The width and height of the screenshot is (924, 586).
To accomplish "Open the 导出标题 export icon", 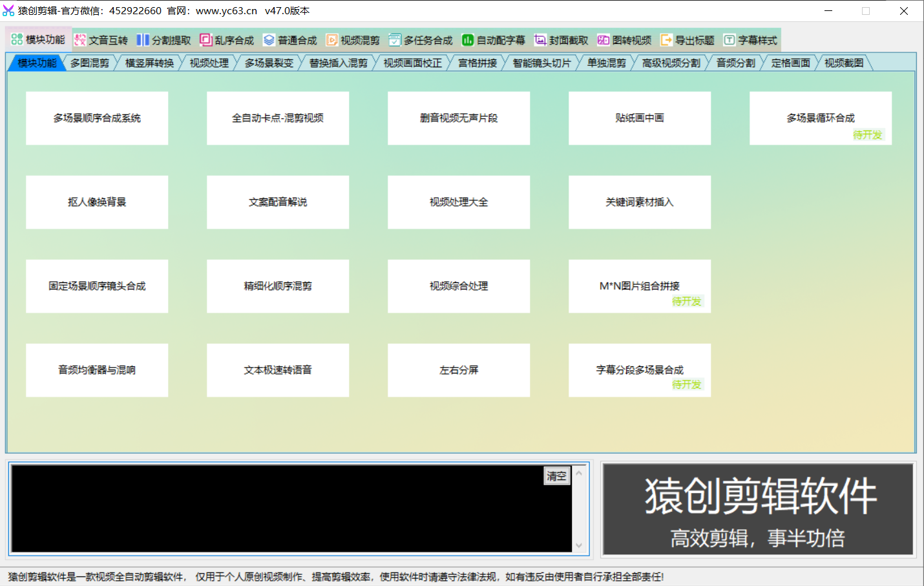I will click(x=666, y=40).
